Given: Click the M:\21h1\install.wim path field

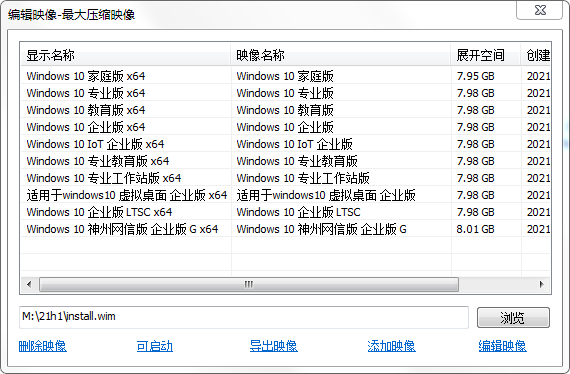Looking at the screenshot, I should tap(244, 317).
